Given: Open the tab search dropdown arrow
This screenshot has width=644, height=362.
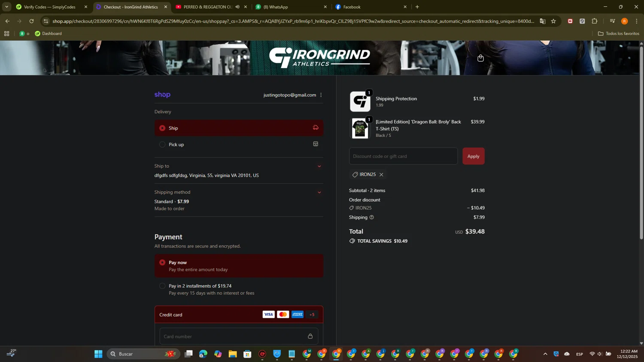Looking at the screenshot, I should pyautogui.click(x=6, y=7).
